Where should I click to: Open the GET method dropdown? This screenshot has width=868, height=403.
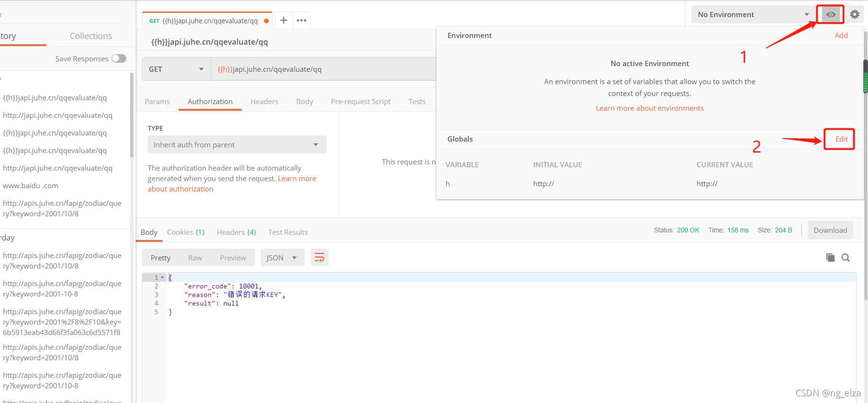point(176,69)
